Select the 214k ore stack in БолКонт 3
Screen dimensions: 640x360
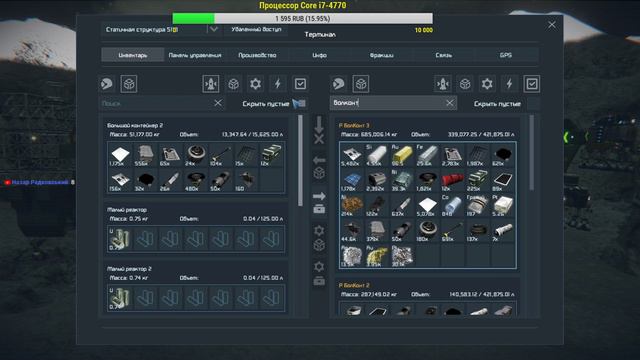click(x=351, y=205)
